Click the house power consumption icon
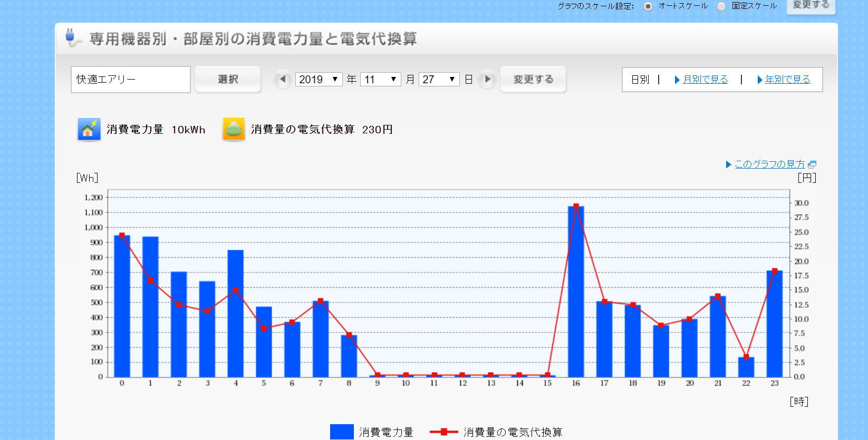This screenshot has height=440, width=868. (89, 129)
